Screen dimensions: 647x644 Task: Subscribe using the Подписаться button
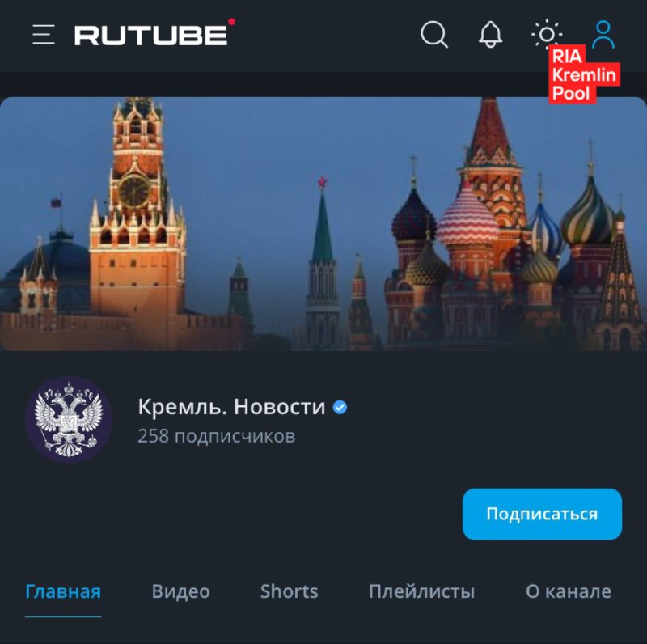tap(542, 514)
